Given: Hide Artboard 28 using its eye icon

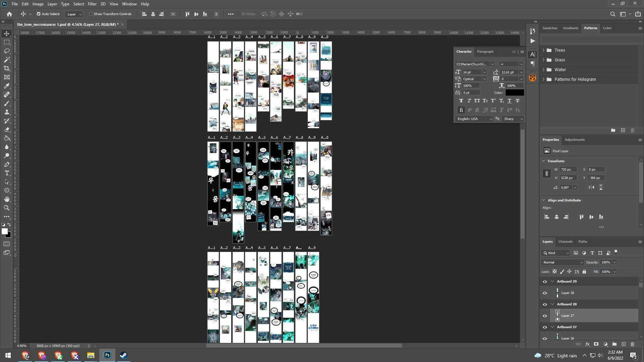Looking at the screenshot, I should 545,304.
